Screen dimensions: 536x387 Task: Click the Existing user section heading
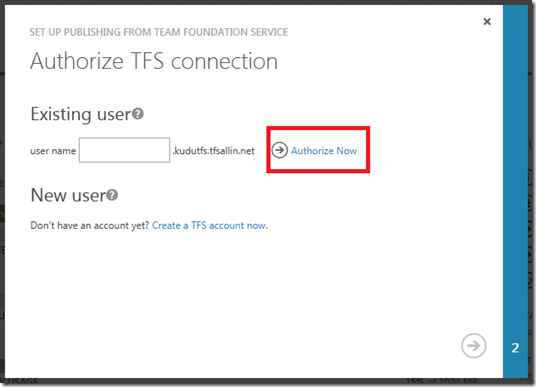[81, 114]
